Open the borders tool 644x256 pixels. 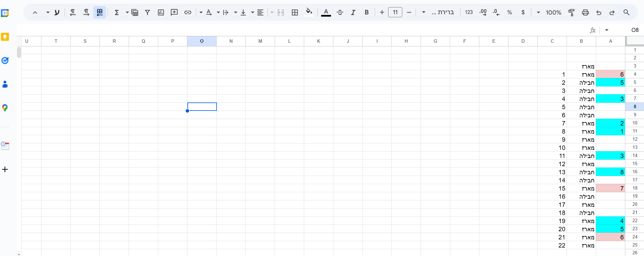pos(295,13)
